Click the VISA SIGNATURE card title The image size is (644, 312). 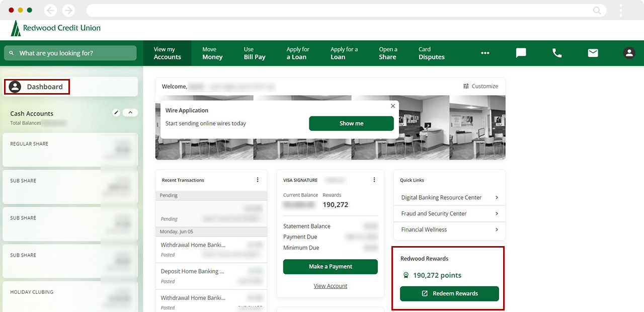click(x=300, y=180)
